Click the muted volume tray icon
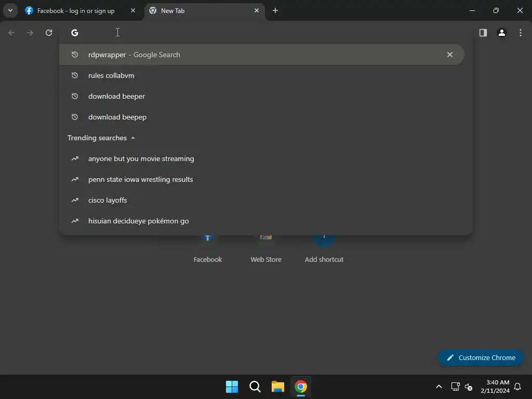The height and width of the screenshot is (399, 532). [469, 387]
